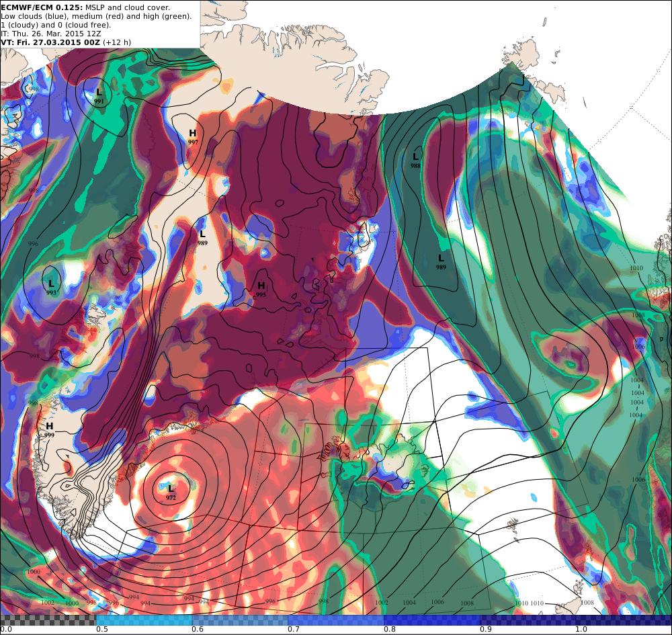
Task: Click the title text 'ECMWF/ECM 0.125: MSLP and cloud cover.'
Action: pos(86,7)
